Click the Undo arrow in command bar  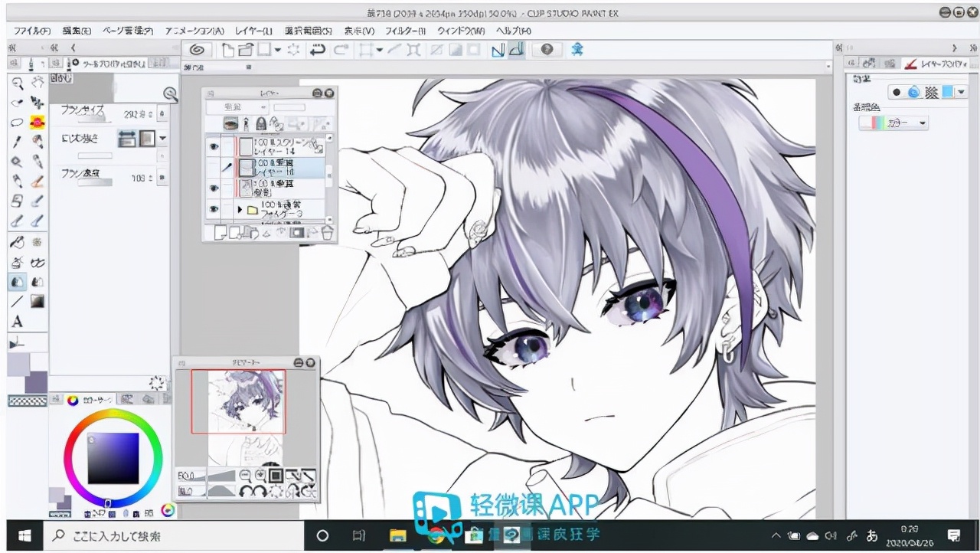[x=317, y=50]
